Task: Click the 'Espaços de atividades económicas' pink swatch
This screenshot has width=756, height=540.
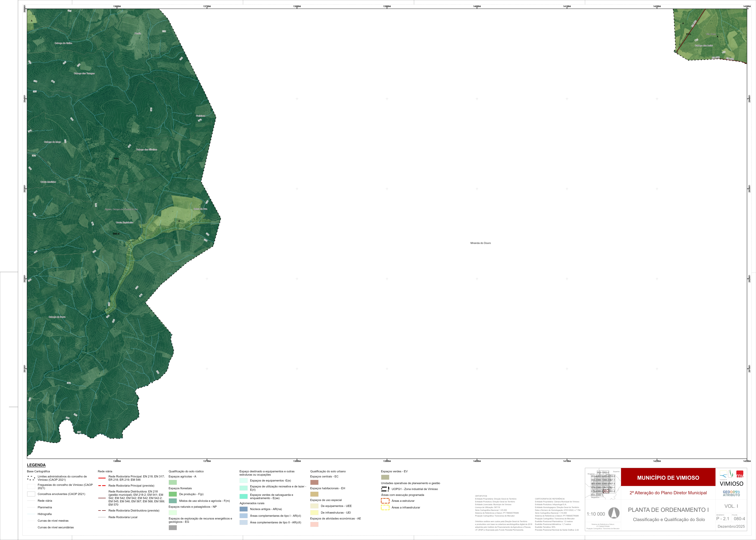Action: (314, 524)
